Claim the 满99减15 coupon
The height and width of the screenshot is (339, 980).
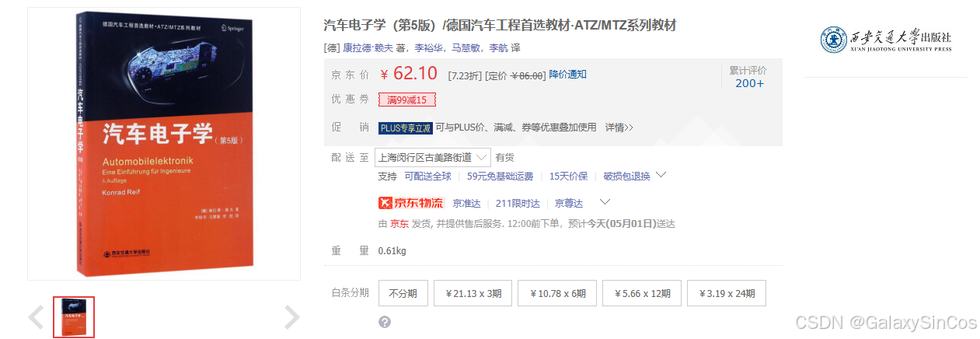(x=407, y=100)
